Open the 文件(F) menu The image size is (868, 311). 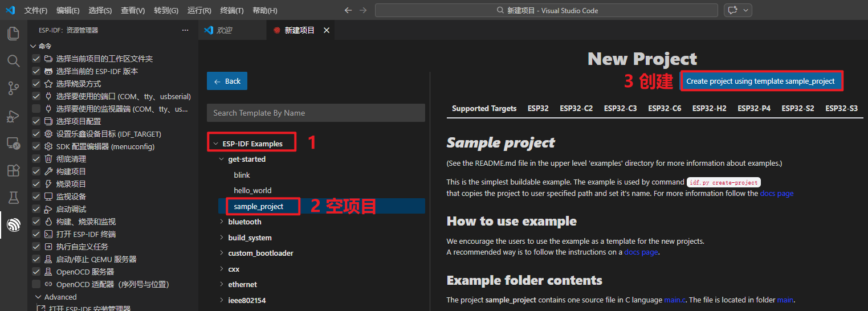click(x=36, y=10)
